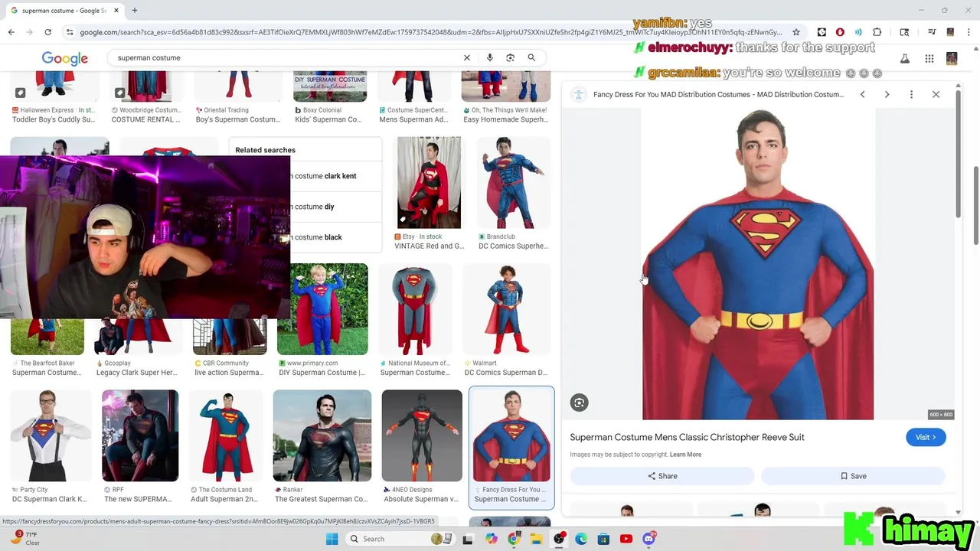Open YouTube from the taskbar
Image resolution: width=980 pixels, height=551 pixels.
pyautogui.click(x=626, y=539)
